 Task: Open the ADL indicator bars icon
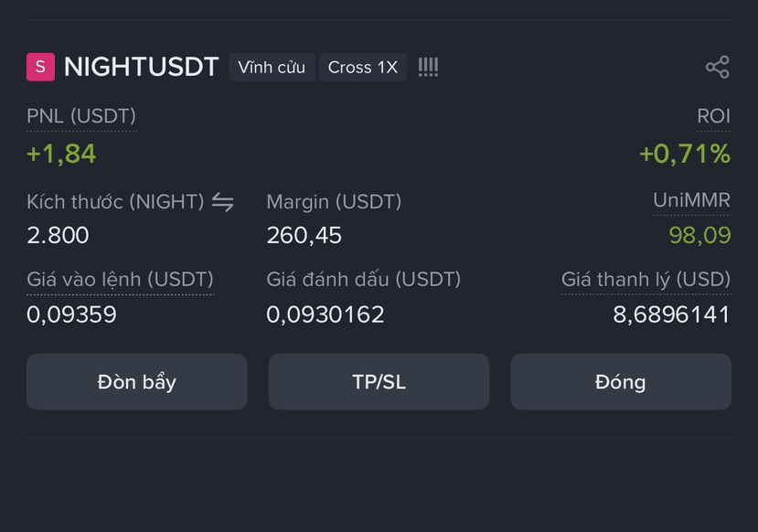click(x=428, y=67)
